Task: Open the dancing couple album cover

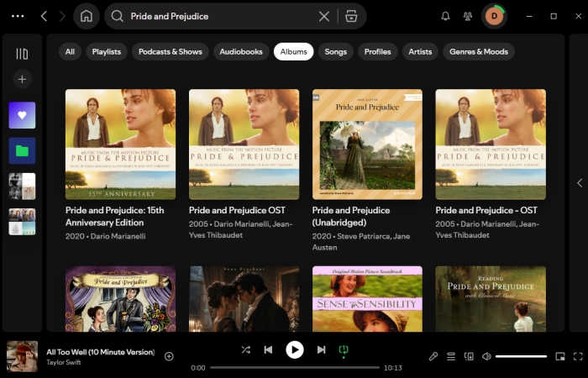Action: tap(244, 299)
